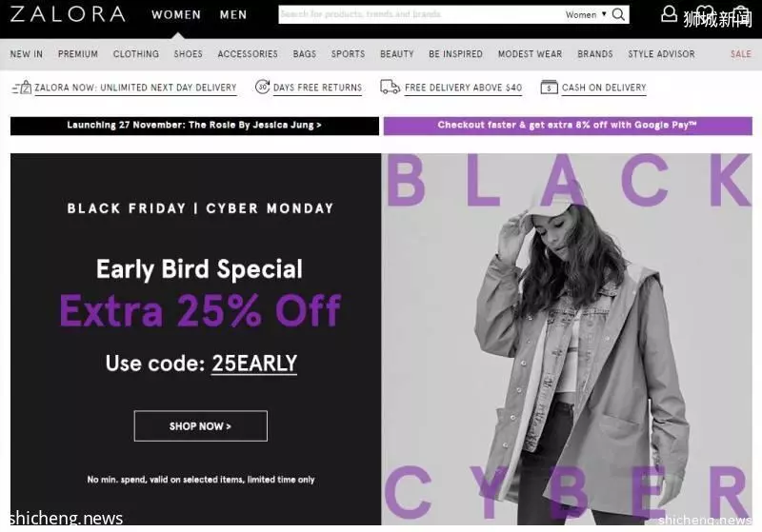Open the user account icon
Image resolution: width=762 pixels, height=532 pixels.
click(670, 14)
